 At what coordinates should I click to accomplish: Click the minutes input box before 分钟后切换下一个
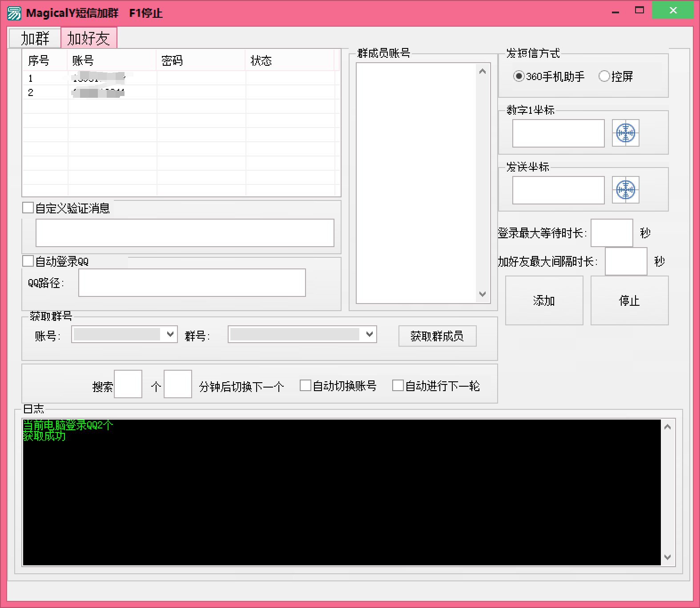click(178, 384)
